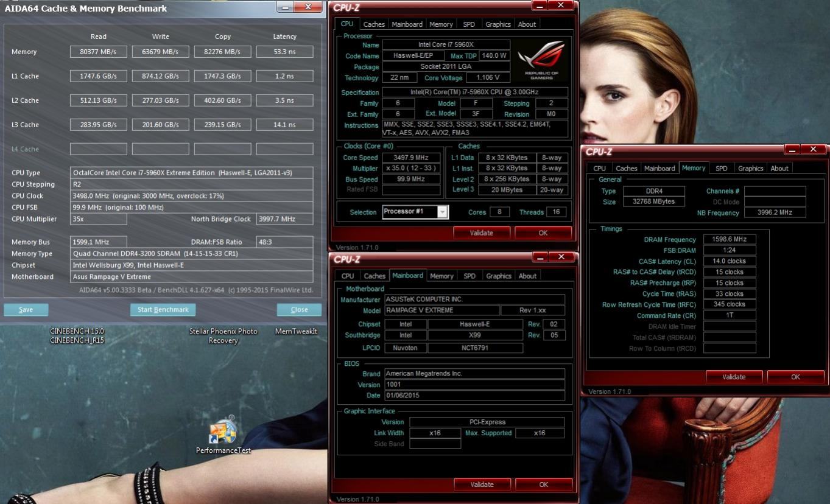Go to SPD tab in CPU-Z Memory window

[722, 169]
